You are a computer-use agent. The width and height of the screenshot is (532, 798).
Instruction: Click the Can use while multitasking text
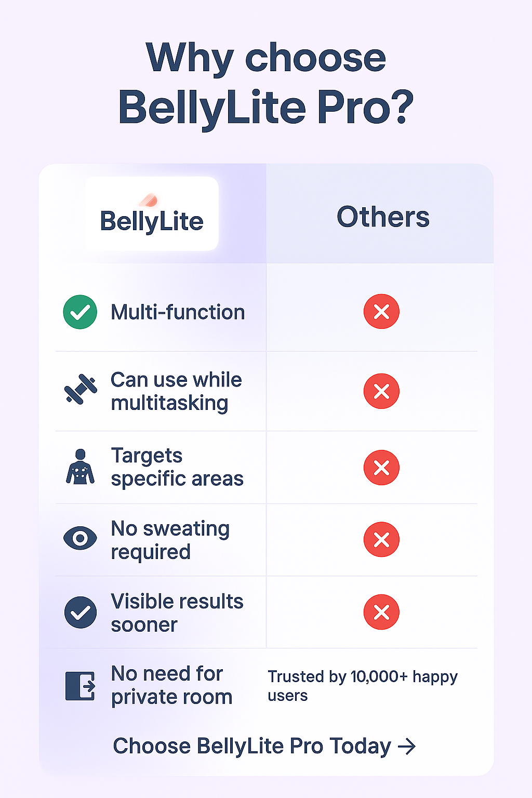point(176,391)
